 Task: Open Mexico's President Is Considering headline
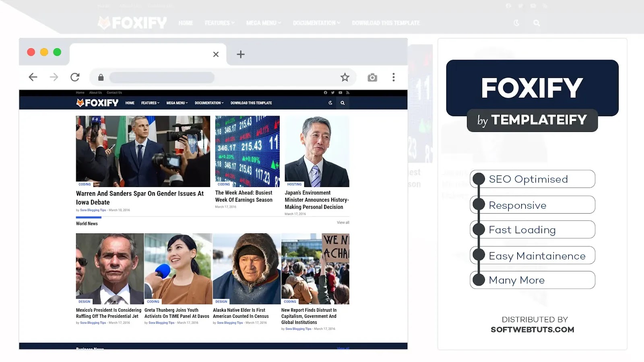pos(109,313)
